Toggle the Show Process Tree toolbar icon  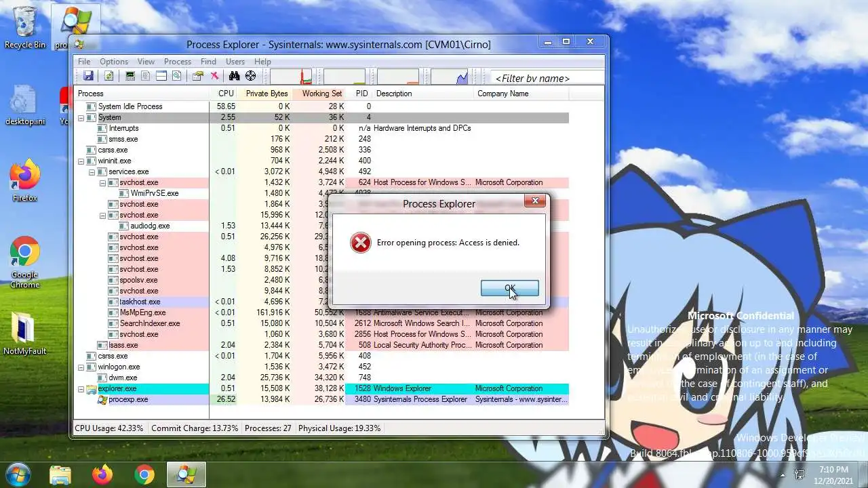coord(145,76)
